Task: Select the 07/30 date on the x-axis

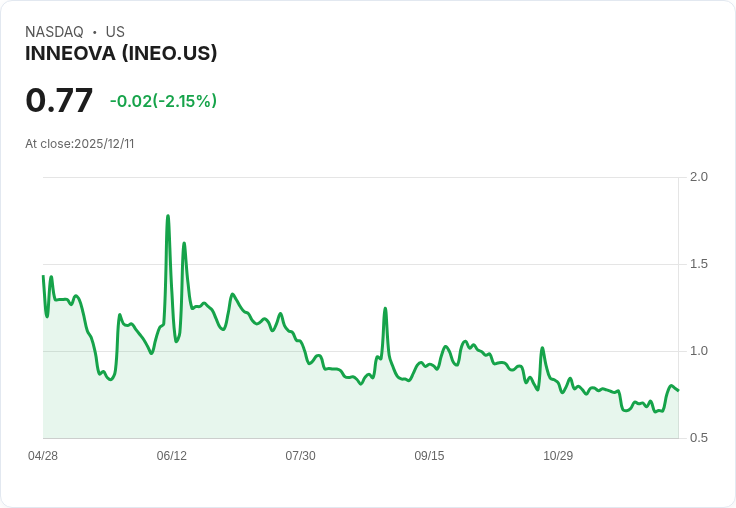Action: (x=300, y=456)
